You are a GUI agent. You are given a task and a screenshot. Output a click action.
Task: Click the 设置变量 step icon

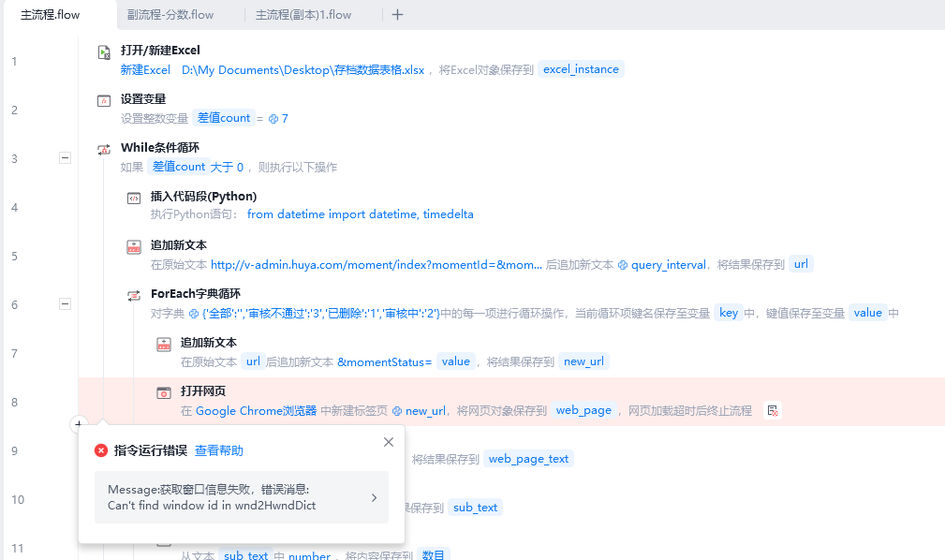click(105, 100)
